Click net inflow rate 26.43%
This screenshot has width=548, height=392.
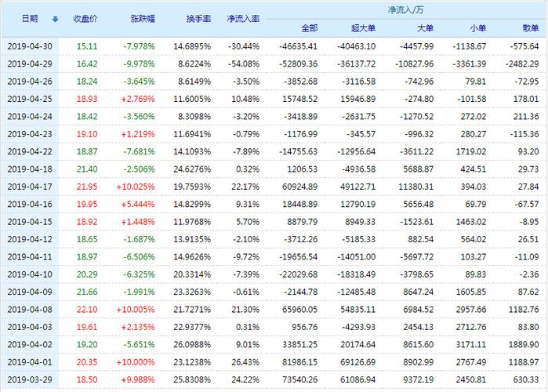[x=245, y=362]
